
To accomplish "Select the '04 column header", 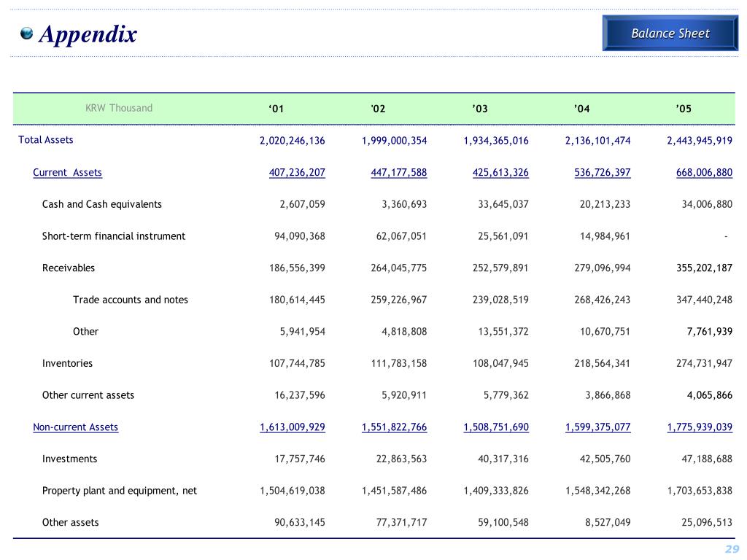I will [581, 109].
